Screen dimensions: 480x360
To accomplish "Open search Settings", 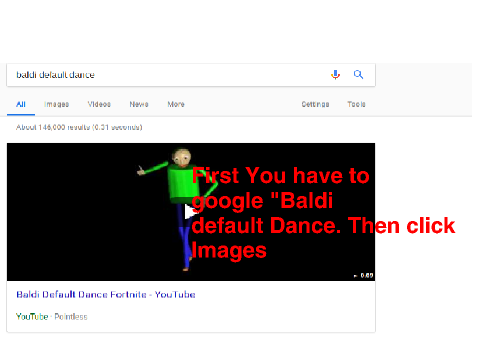I will (315, 104).
